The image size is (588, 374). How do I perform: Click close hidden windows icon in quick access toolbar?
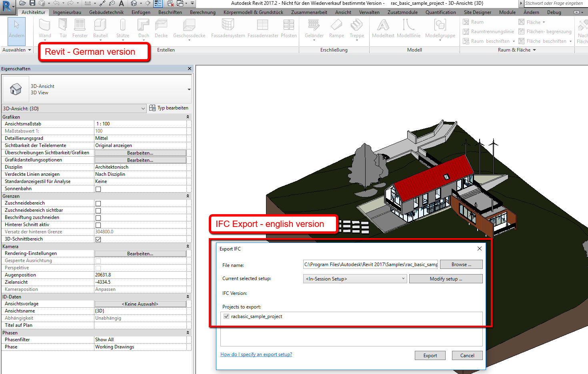(170, 3)
